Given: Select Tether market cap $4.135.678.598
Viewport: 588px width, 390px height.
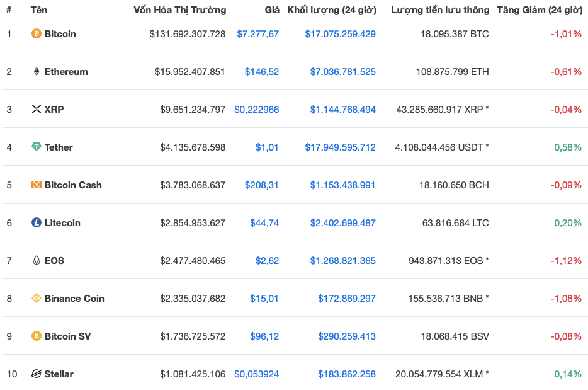Looking at the screenshot, I should (193, 147).
